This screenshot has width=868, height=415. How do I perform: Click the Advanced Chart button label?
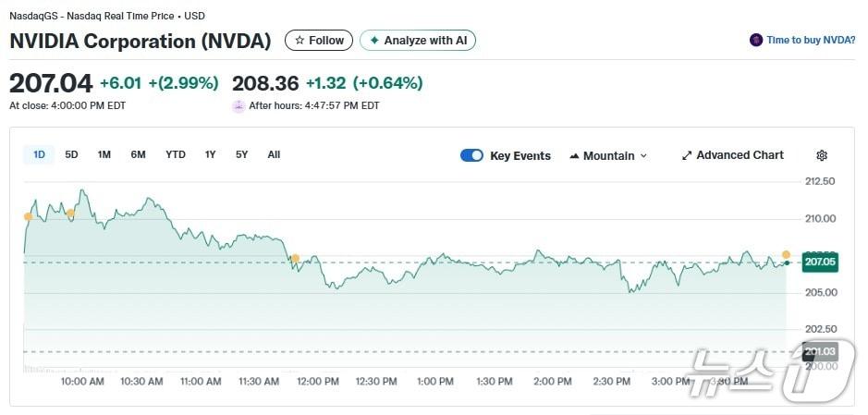pos(740,155)
